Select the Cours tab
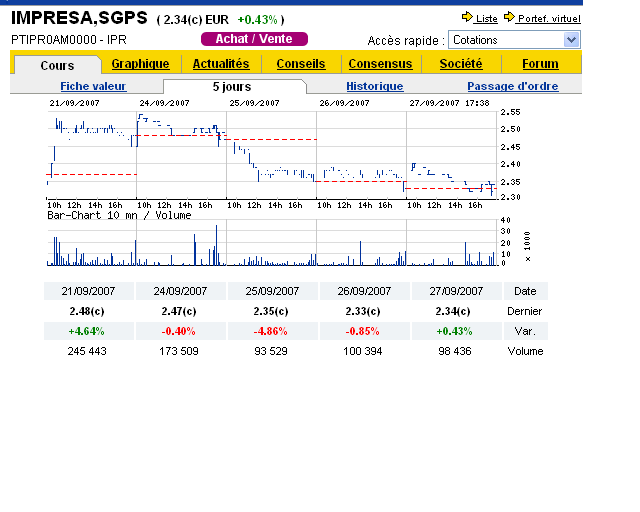640x512 pixels. 58,65
